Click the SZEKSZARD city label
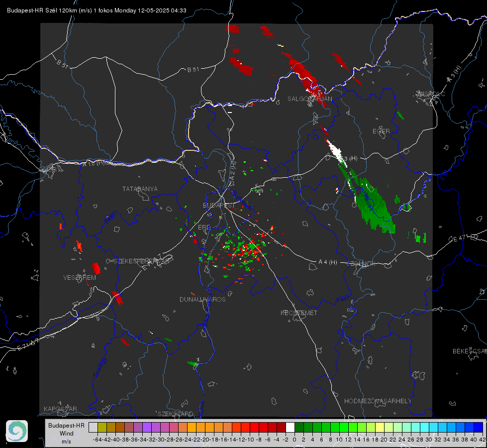The height and width of the screenshot is (448, 487). [x=176, y=414]
